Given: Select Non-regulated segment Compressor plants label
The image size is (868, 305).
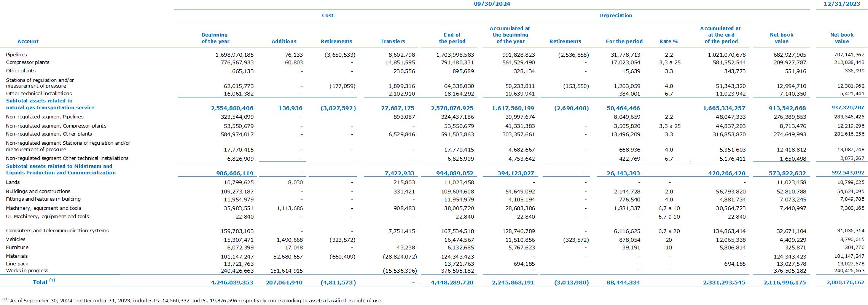Looking at the screenshot, I should pos(56,126).
